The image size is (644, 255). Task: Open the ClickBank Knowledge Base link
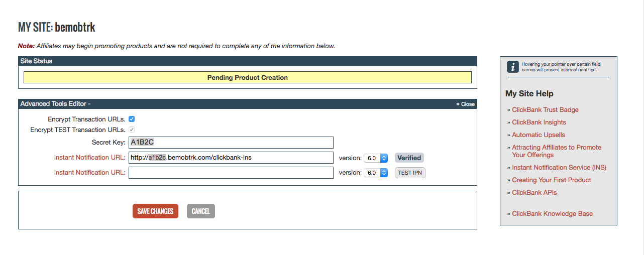coord(553,213)
